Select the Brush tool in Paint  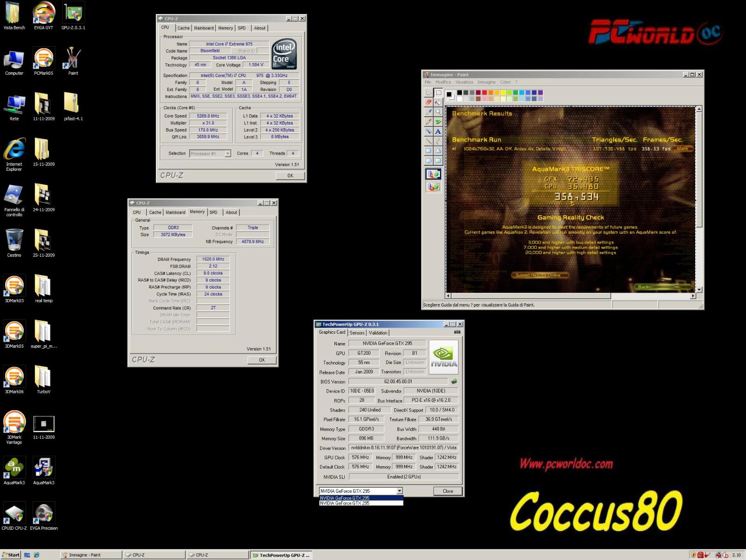[x=438, y=122]
